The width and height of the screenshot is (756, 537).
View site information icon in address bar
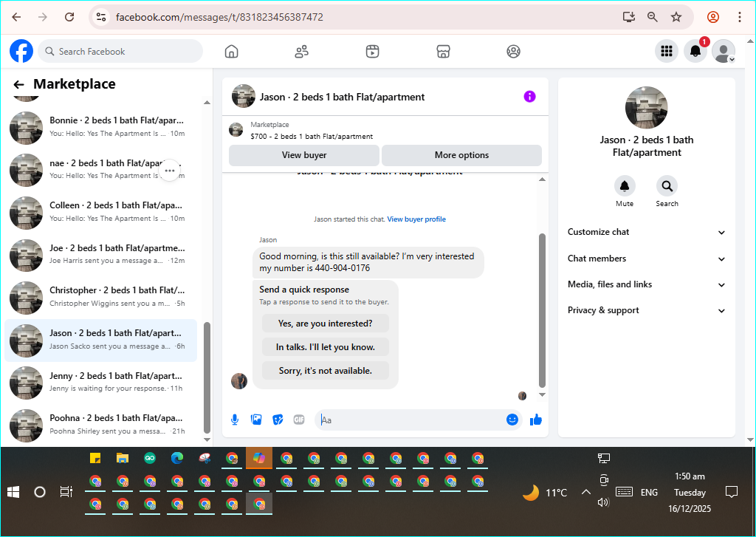100,18
